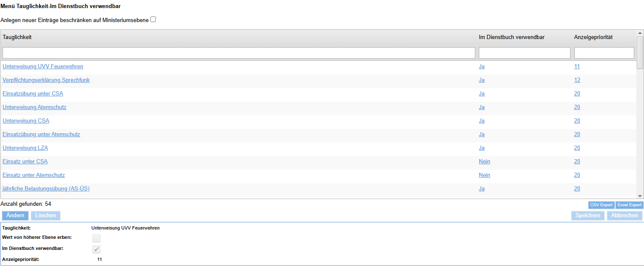Viewport: 644px width, 269px height.
Task: Focus the 'Im Dienstbuch verwendbar' filter field
Action: pos(524,53)
